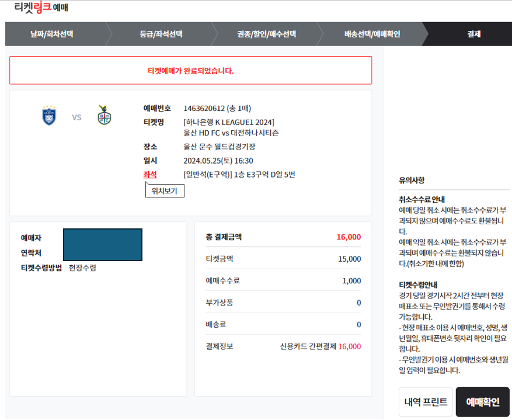Click the 부가상품 row label

[x=219, y=303]
